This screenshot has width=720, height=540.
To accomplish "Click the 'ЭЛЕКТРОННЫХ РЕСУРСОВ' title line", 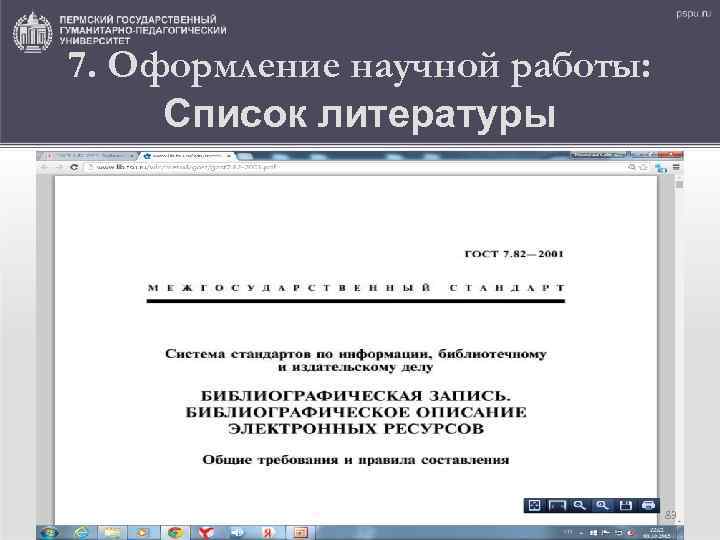I will tap(356, 429).
